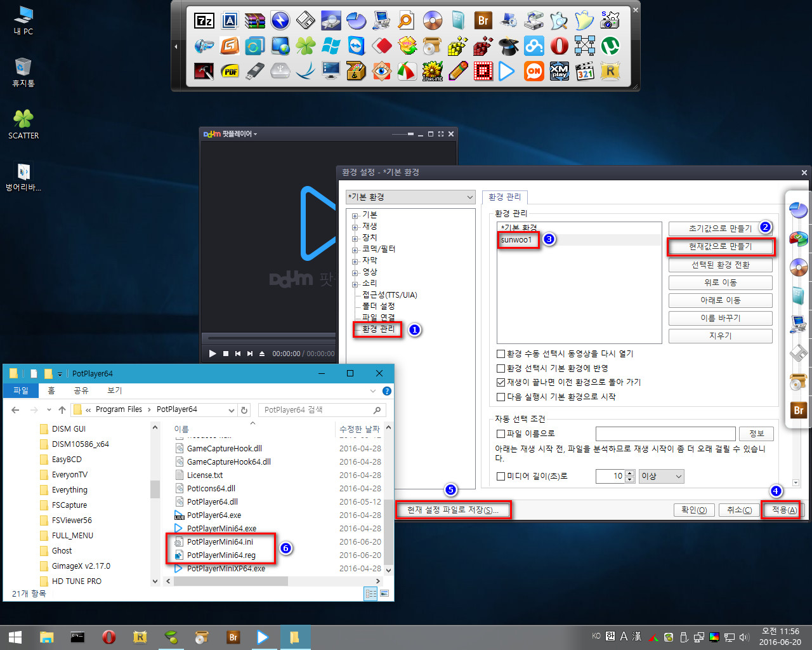Image resolution: width=812 pixels, height=650 pixels.
Task: Select 환경 관리 in the settings tree
Action: click(x=378, y=329)
